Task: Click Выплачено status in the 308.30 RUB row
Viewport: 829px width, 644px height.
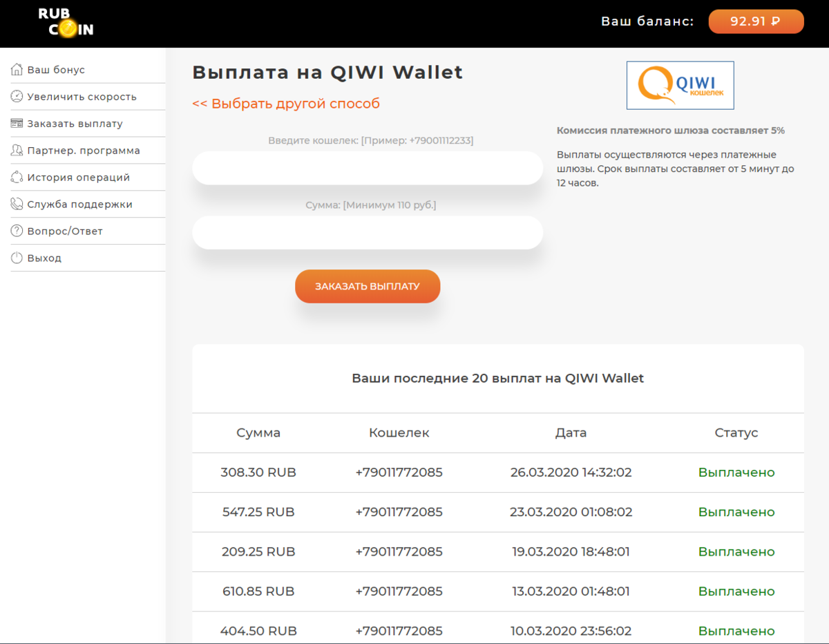Action: [736, 473]
